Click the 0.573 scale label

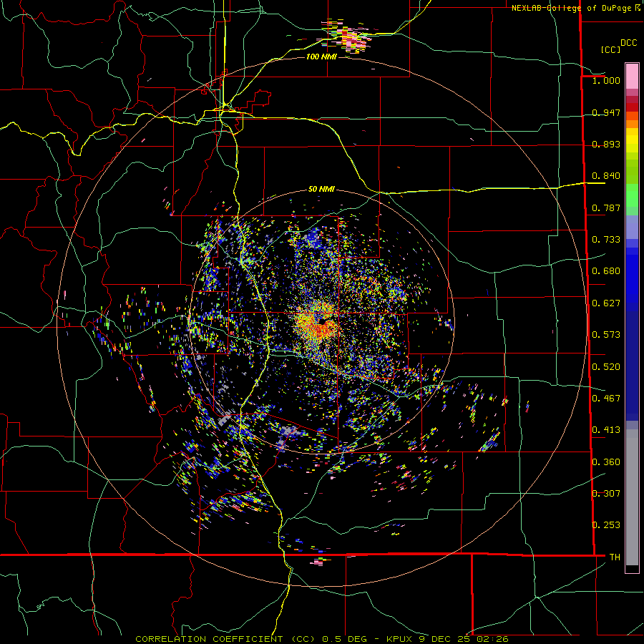[606, 335]
